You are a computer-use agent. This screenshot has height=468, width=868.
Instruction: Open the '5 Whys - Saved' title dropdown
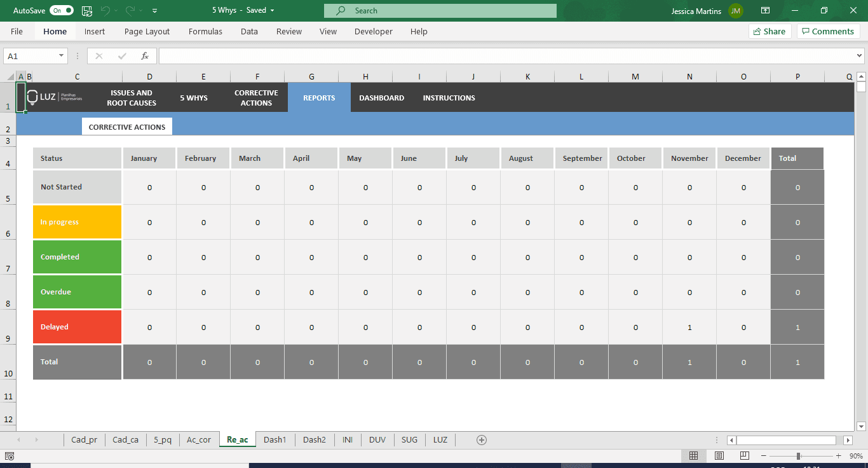coord(243,11)
